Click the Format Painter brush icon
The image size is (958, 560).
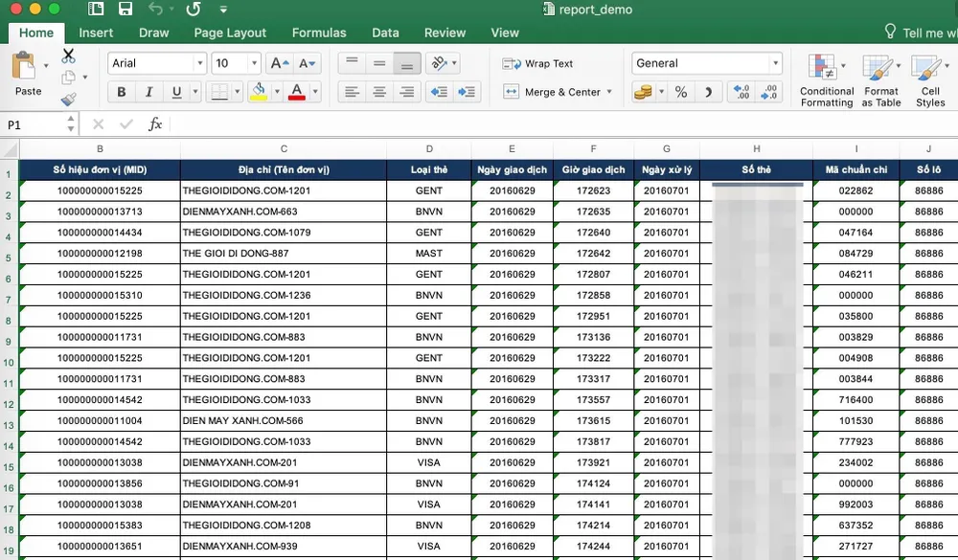pyautogui.click(x=68, y=99)
